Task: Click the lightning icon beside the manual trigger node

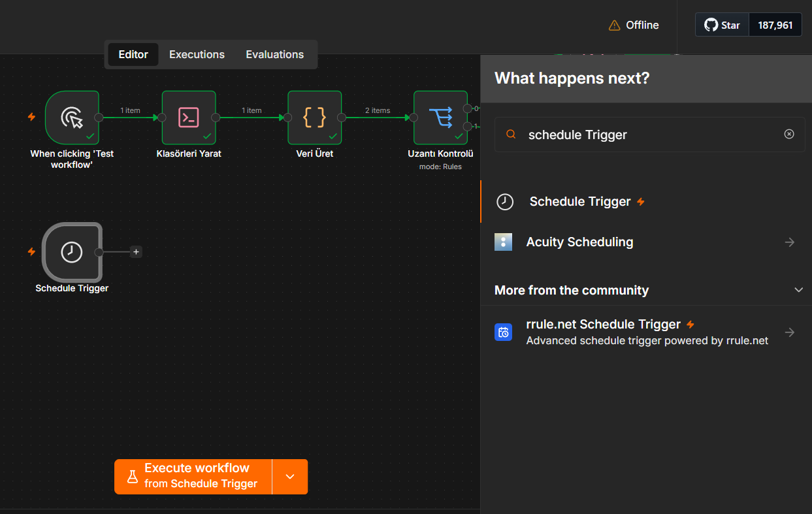Action: [31, 117]
